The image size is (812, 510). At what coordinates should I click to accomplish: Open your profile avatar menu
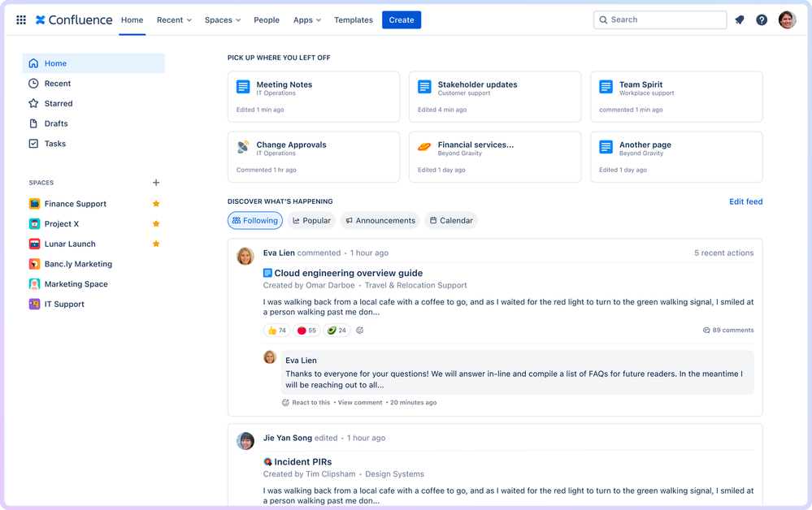coord(786,19)
